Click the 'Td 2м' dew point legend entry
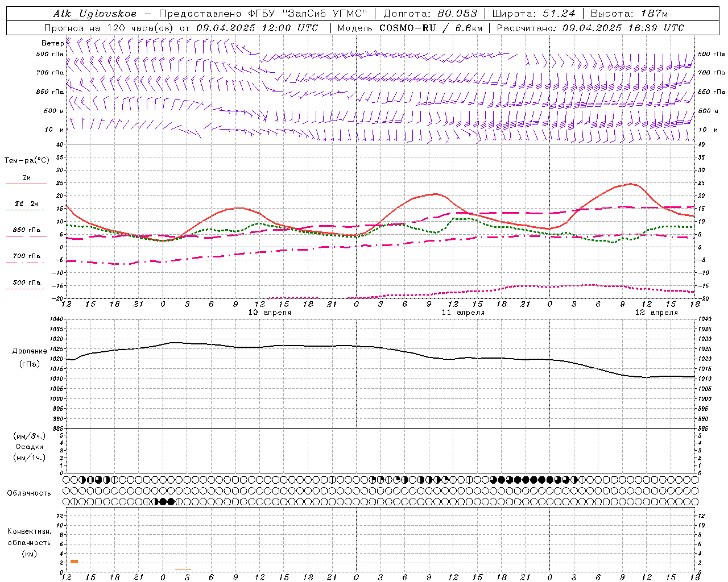Screen dimensions: 728x582 (x=27, y=203)
